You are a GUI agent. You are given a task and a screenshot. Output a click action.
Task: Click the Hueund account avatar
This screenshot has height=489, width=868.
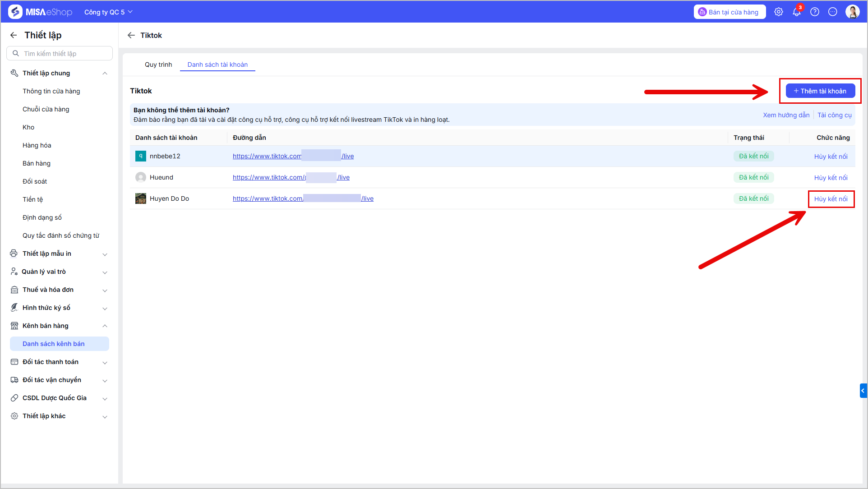[141, 177]
